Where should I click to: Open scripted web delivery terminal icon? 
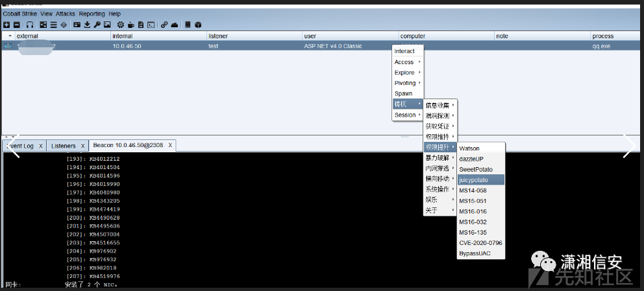[151, 25]
